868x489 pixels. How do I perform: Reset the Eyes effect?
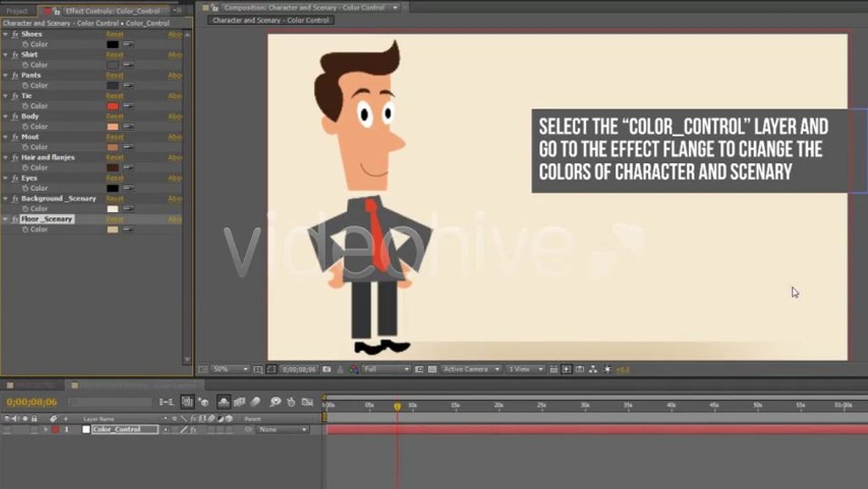coord(115,178)
